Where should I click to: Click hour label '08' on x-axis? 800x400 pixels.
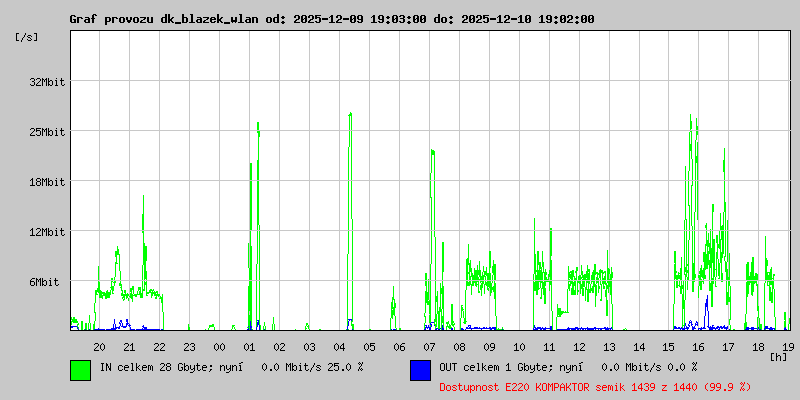(x=459, y=347)
